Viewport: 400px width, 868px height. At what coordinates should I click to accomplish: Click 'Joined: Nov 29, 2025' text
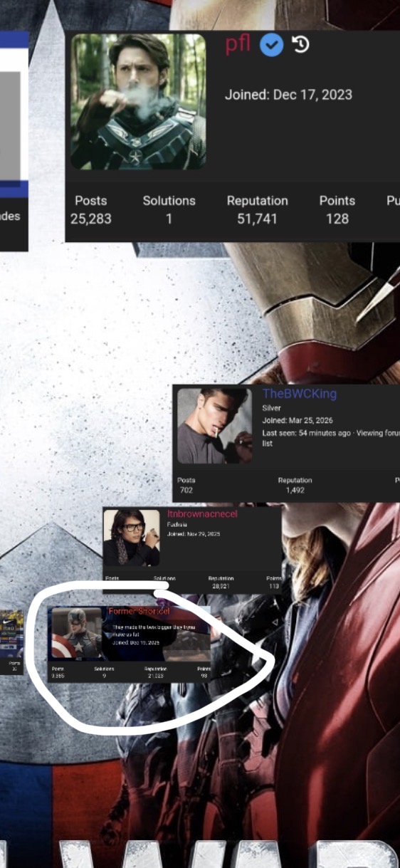(195, 533)
